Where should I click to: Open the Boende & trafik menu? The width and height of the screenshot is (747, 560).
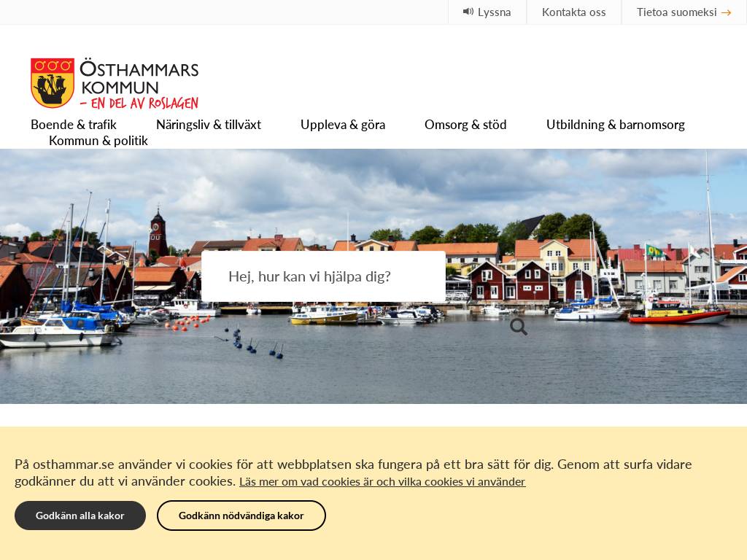(74, 125)
